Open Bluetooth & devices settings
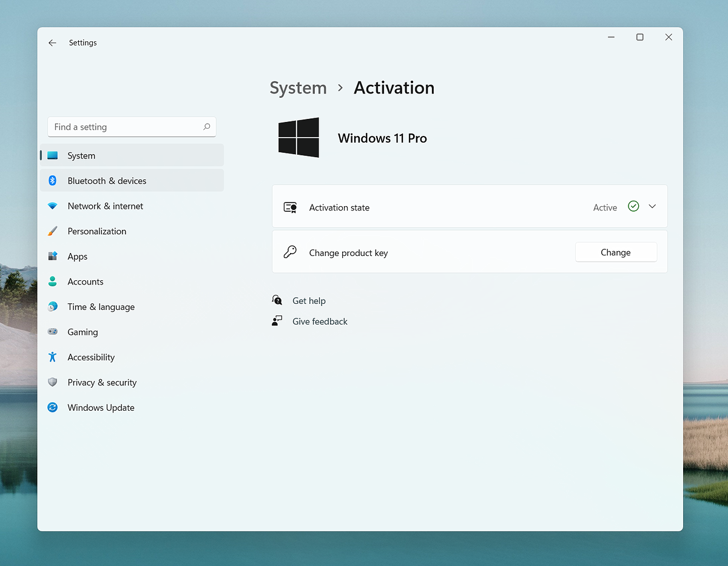The height and width of the screenshot is (566, 728). [x=132, y=181]
